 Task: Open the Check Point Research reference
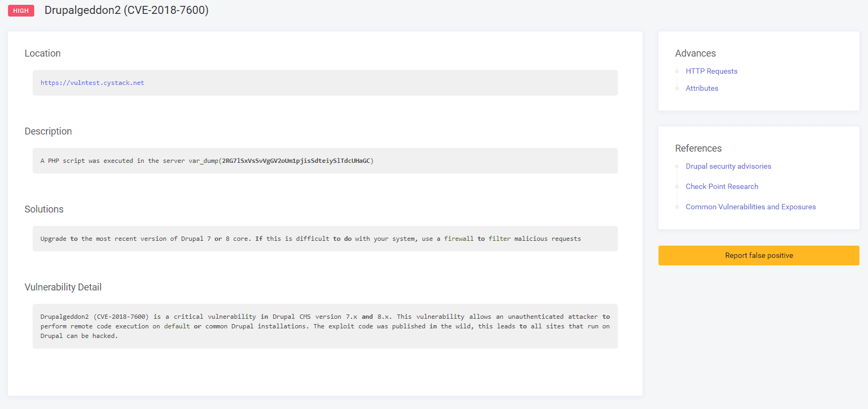[722, 186]
